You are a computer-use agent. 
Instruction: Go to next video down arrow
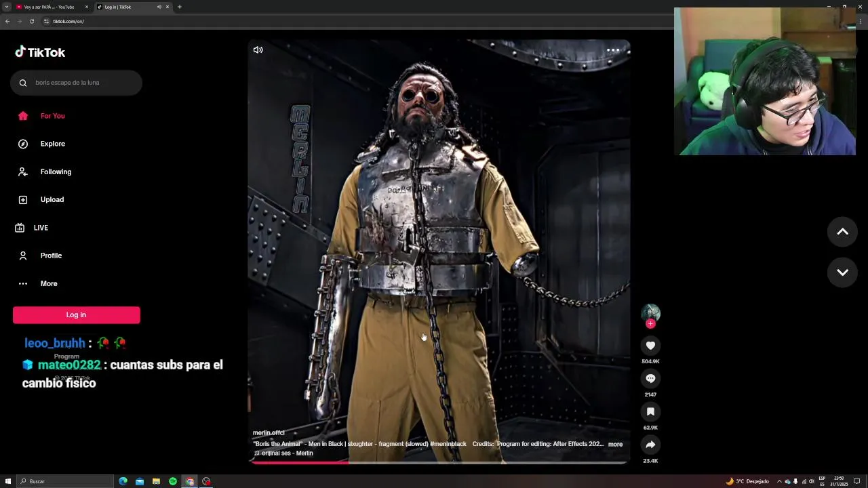coord(842,272)
